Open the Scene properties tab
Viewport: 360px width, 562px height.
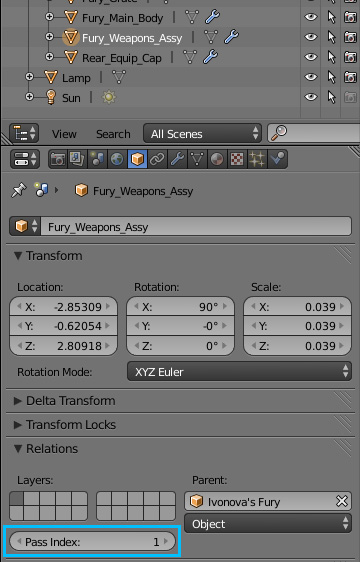pos(97,159)
